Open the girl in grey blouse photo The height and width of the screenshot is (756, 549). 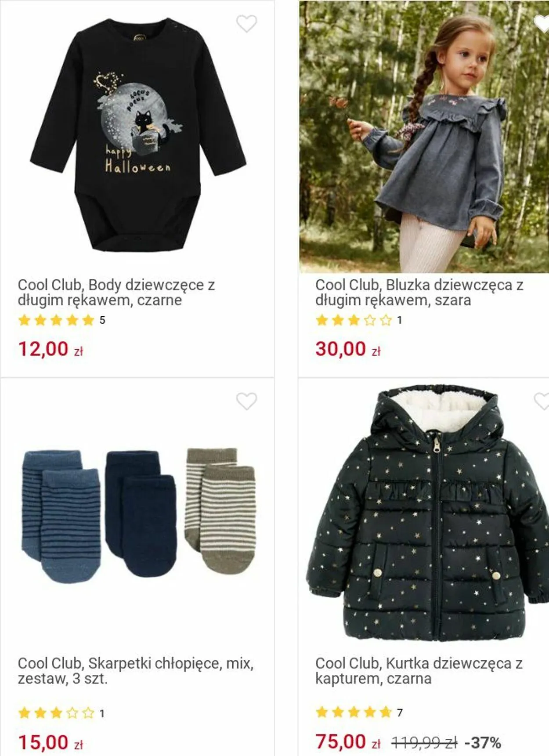pos(424,137)
